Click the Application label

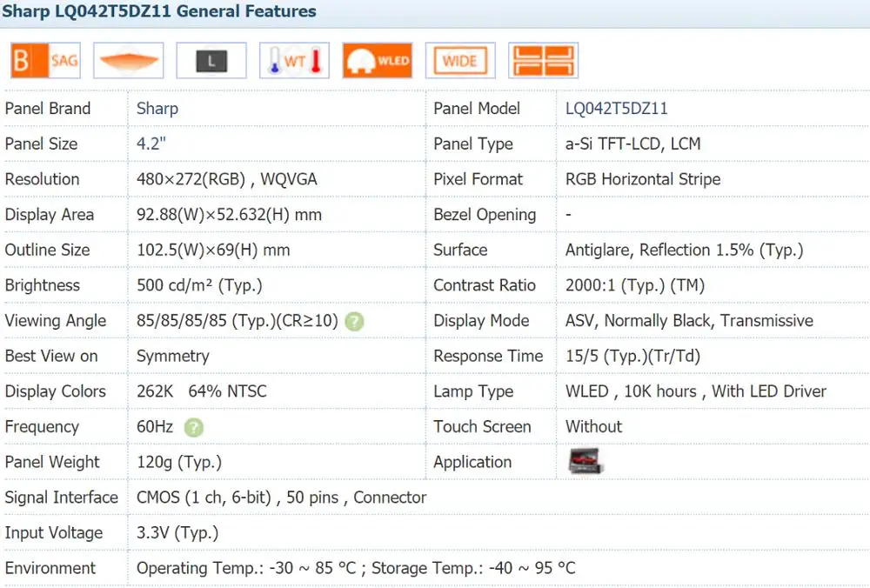point(472,462)
